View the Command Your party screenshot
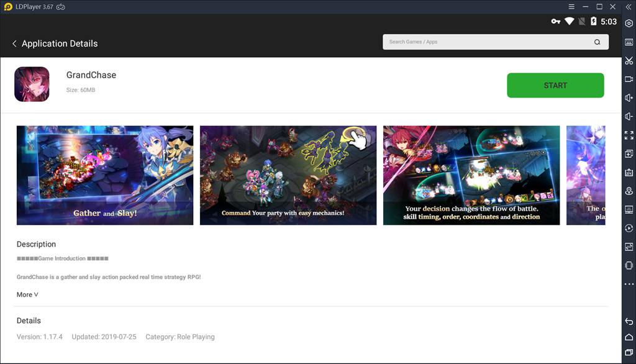This screenshot has width=636, height=364. (288, 175)
